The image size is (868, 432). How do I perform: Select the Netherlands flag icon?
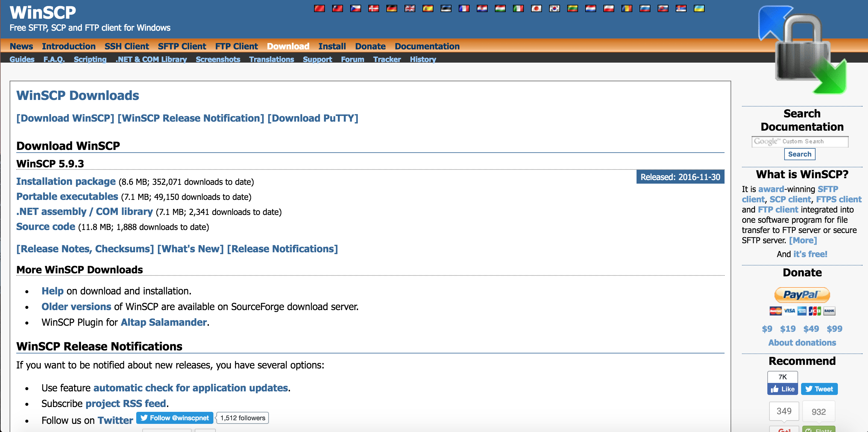[x=591, y=8]
